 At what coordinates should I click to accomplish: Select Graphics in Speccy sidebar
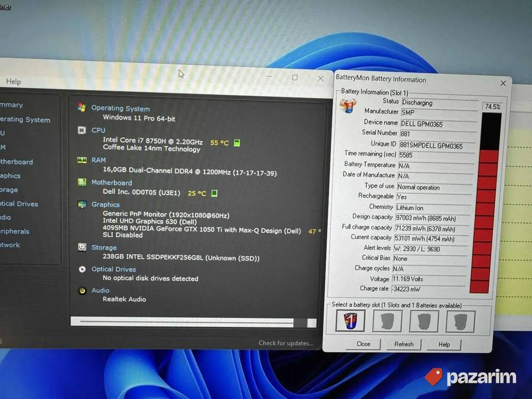10,176
